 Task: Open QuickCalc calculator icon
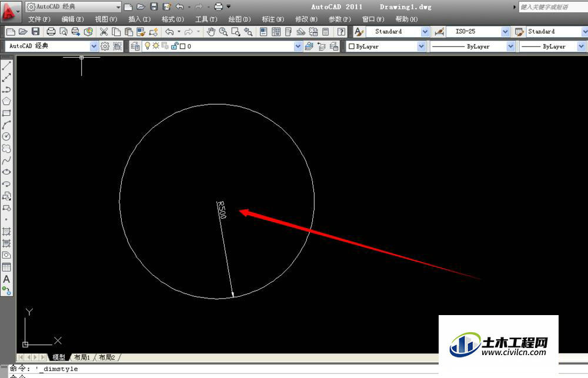pos(326,32)
